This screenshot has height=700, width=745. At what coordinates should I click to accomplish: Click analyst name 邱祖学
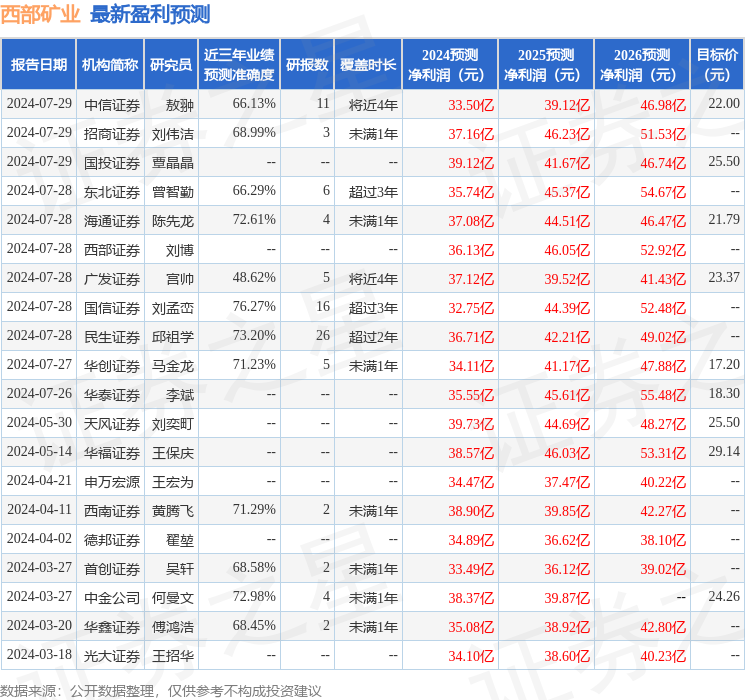173,336
